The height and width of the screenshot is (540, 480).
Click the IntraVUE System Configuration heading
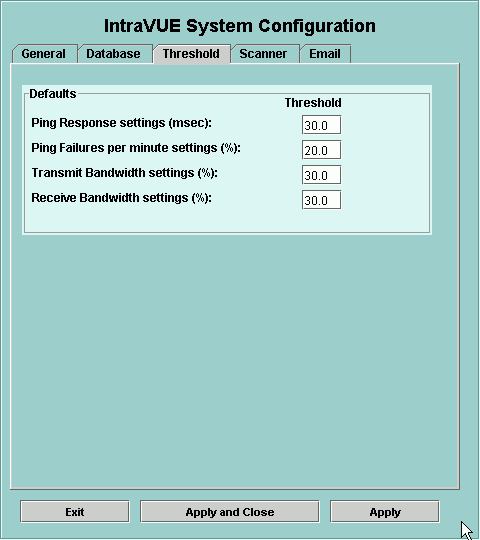240,26
